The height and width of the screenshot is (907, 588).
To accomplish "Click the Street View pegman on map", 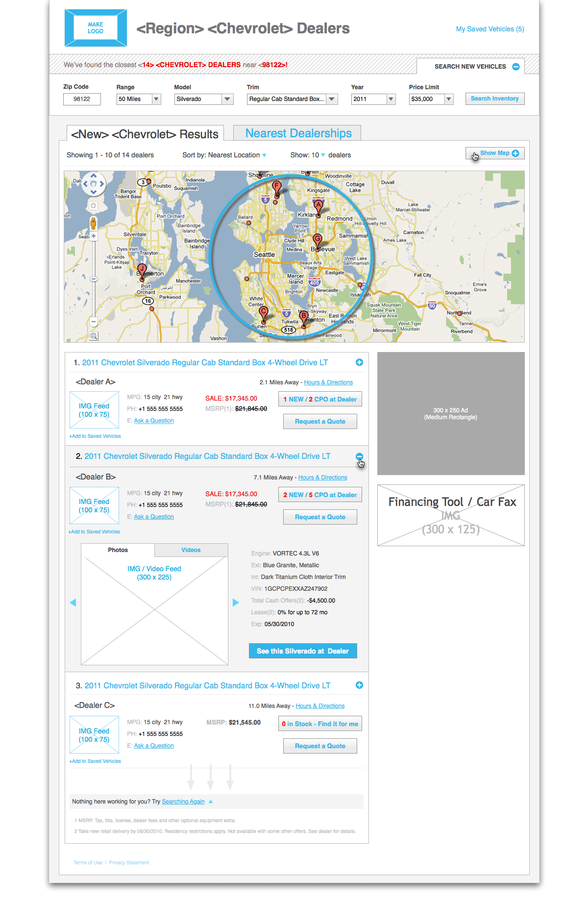I will click(93, 223).
